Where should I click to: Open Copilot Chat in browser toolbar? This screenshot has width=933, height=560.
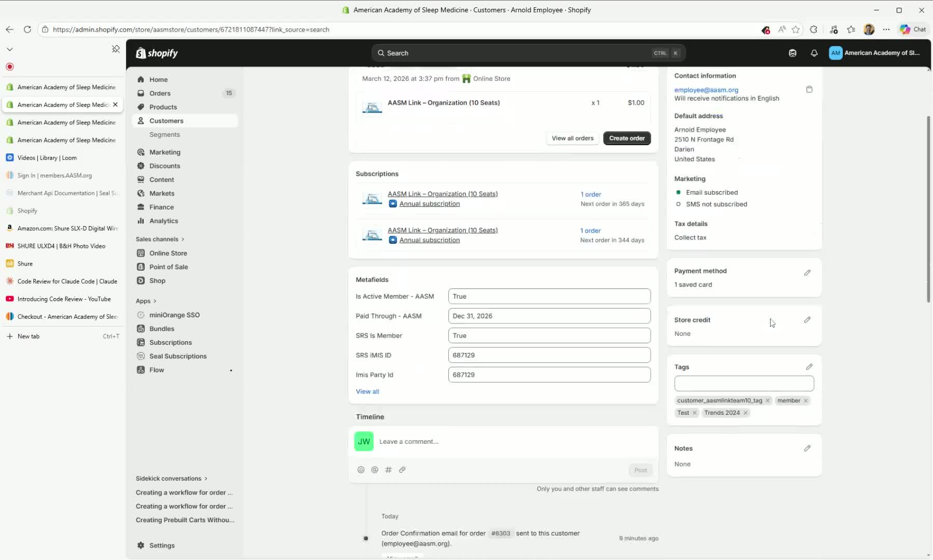pos(913,30)
